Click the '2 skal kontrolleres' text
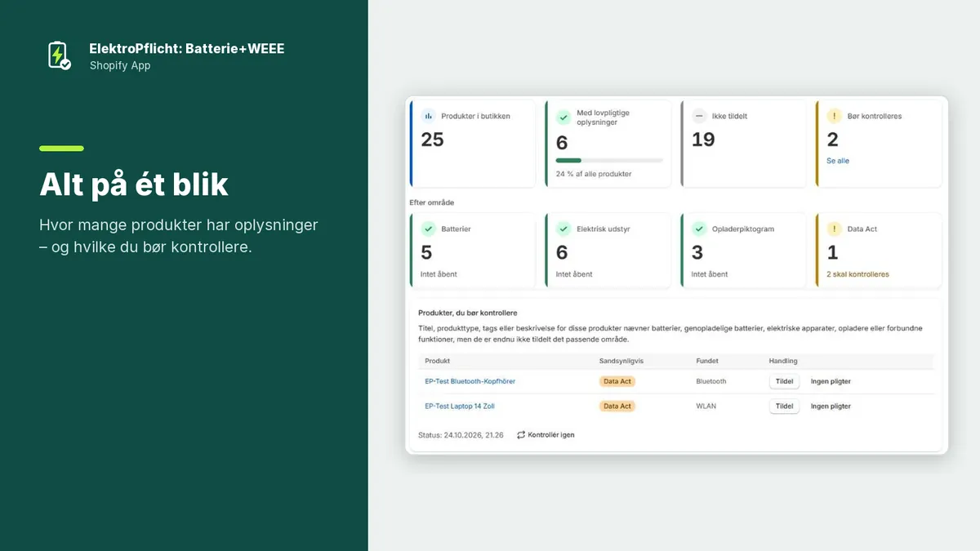Image resolution: width=980 pixels, height=551 pixels. 857,274
